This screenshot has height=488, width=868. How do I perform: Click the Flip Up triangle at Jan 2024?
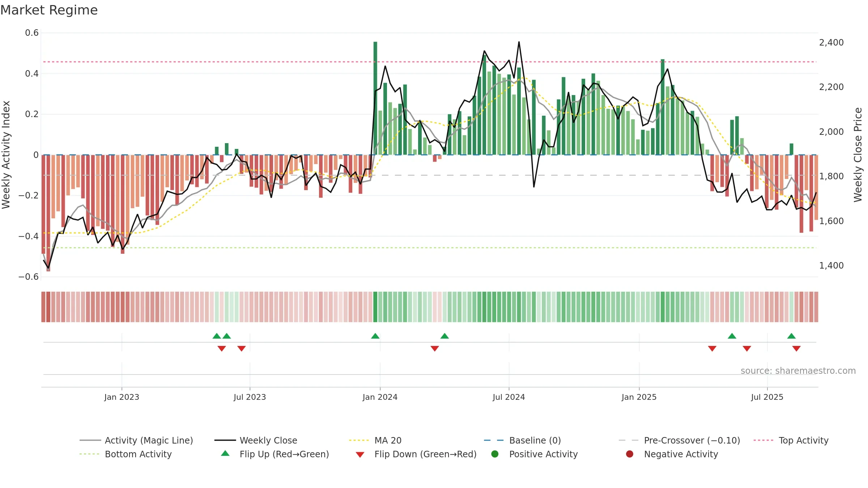[375, 336]
